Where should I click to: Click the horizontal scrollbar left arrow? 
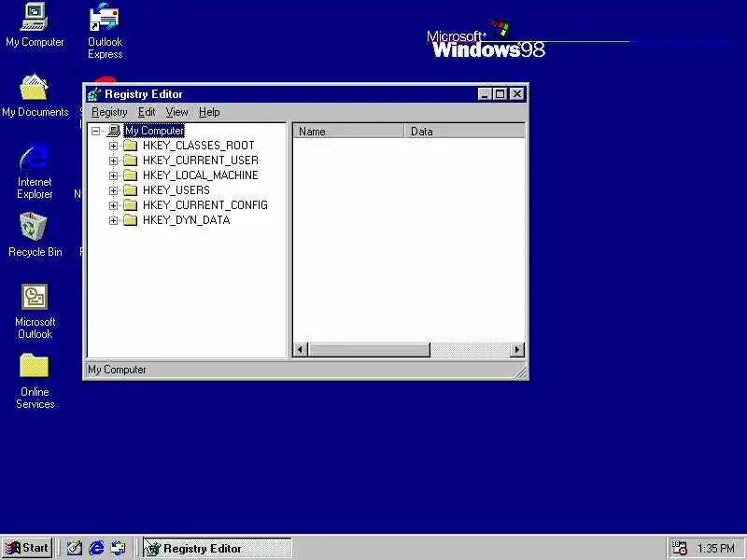(x=300, y=349)
